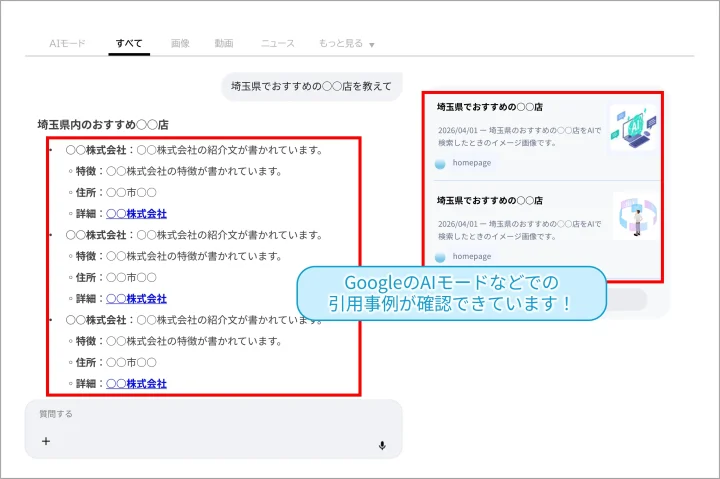Viewport: 720px width, 479px height.
Task: Click the homepage favicon in the second card
Action: click(440, 257)
